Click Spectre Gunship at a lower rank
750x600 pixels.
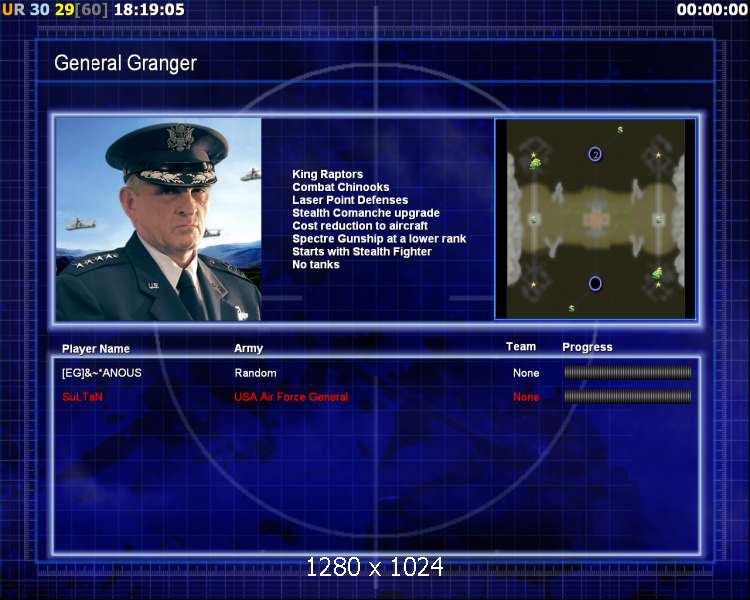[379, 239]
